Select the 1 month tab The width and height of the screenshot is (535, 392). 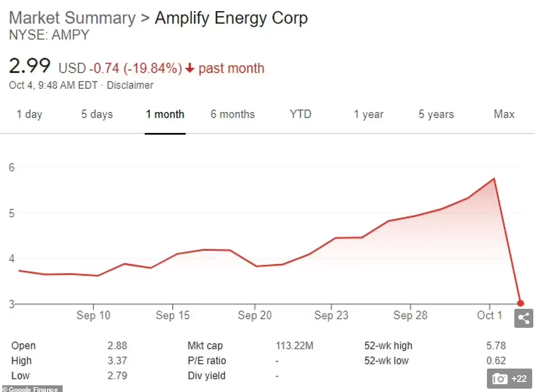click(x=165, y=114)
